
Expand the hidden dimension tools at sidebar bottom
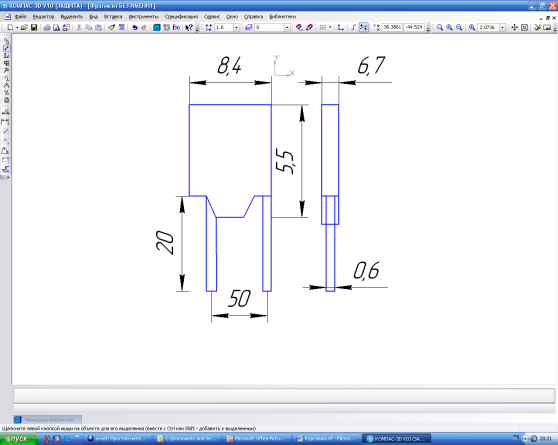[x=8, y=177]
